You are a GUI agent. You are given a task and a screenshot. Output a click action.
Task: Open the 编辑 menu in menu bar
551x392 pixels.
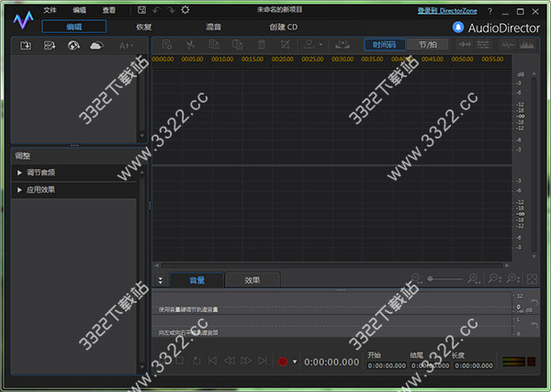(x=79, y=10)
